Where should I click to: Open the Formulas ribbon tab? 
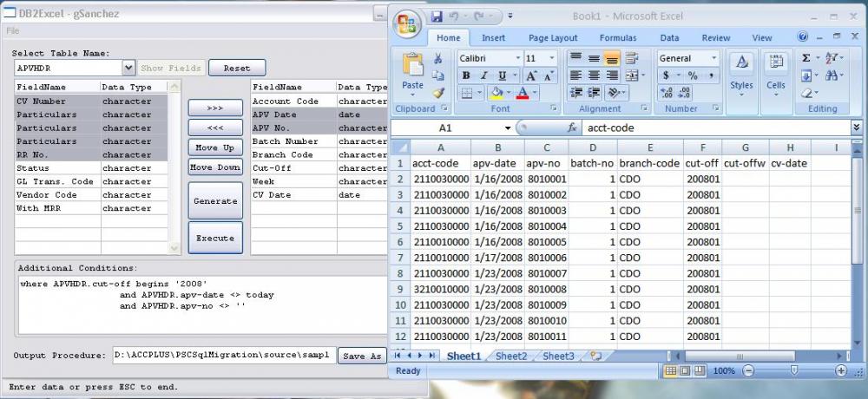pyautogui.click(x=618, y=38)
